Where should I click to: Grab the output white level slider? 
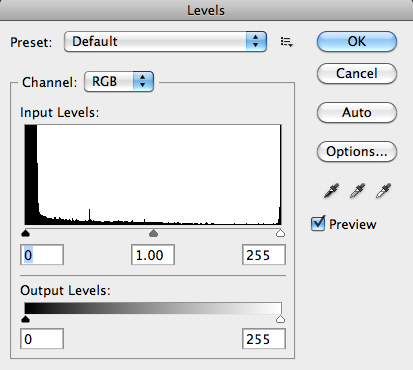tap(281, 319)
